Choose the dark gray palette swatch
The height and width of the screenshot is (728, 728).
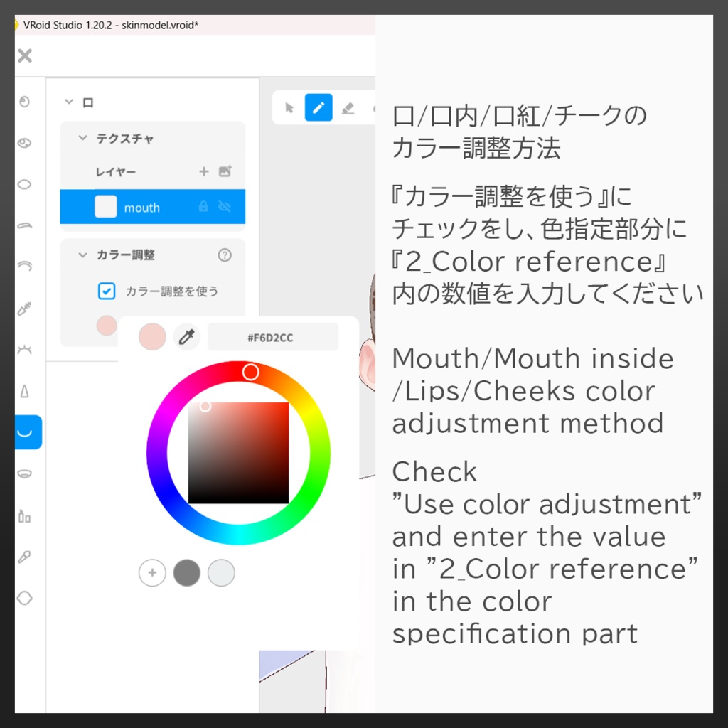(x=187, y=572)
